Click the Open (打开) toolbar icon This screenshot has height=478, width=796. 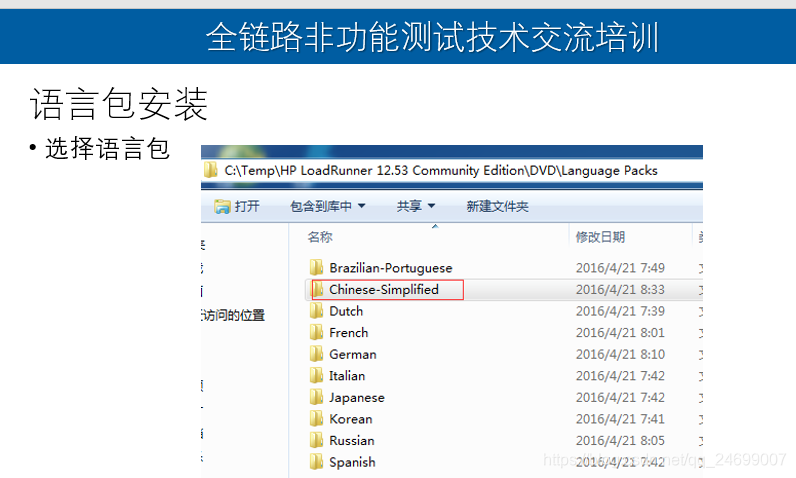222,207
